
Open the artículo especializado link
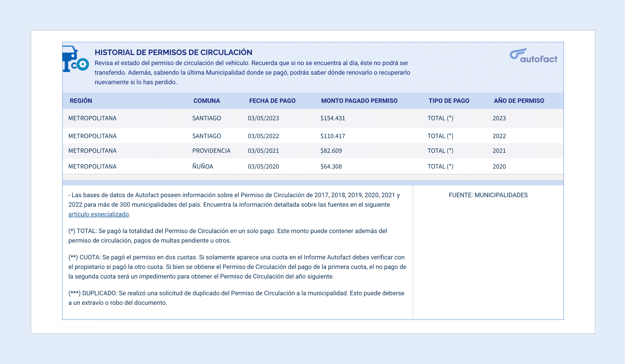click(98, 214)
